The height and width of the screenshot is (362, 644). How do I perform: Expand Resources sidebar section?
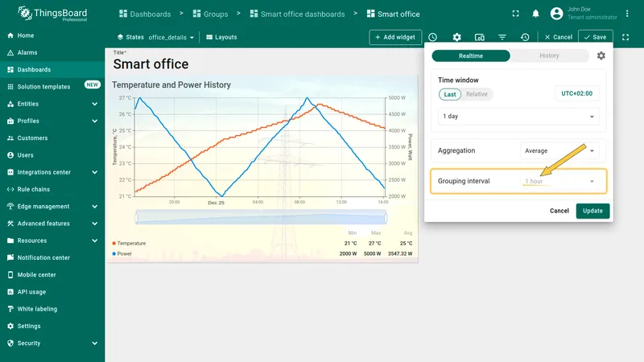point(94,241)
